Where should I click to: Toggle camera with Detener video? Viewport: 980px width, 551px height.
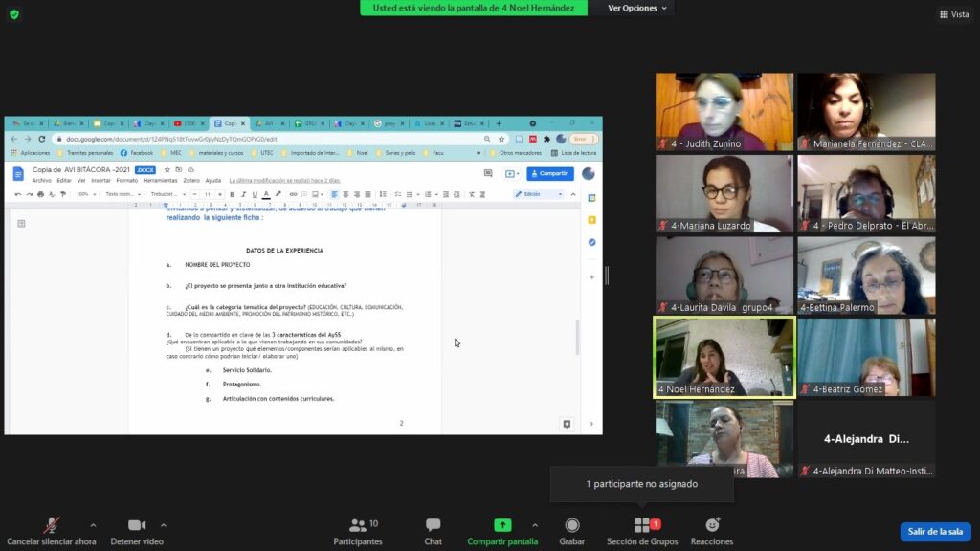pos(137,531)
